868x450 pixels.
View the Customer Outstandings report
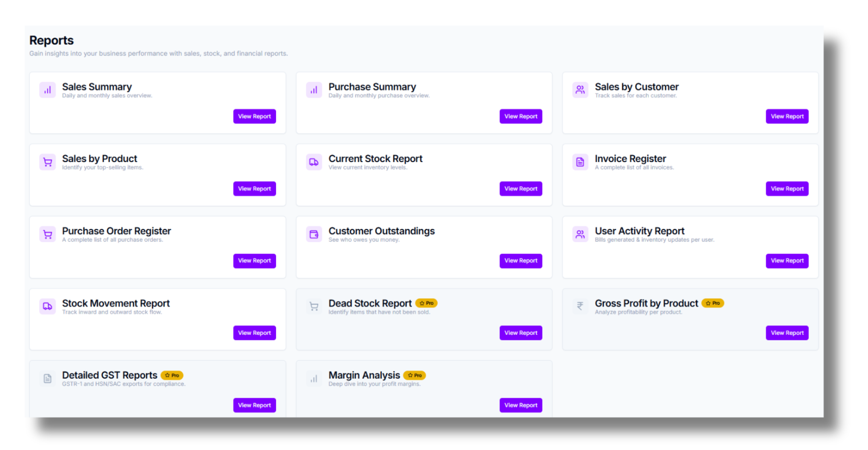pyautogui.click(x=521, y=261)
